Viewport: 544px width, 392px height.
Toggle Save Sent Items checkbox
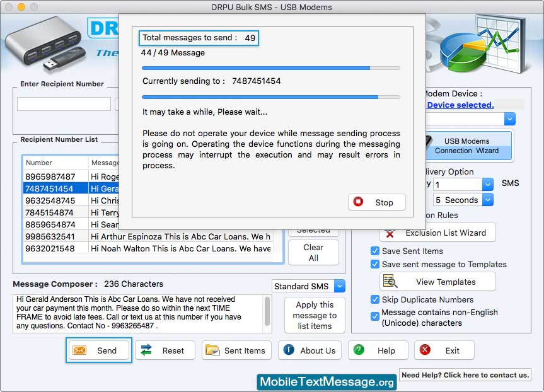(x=374, y=251)
